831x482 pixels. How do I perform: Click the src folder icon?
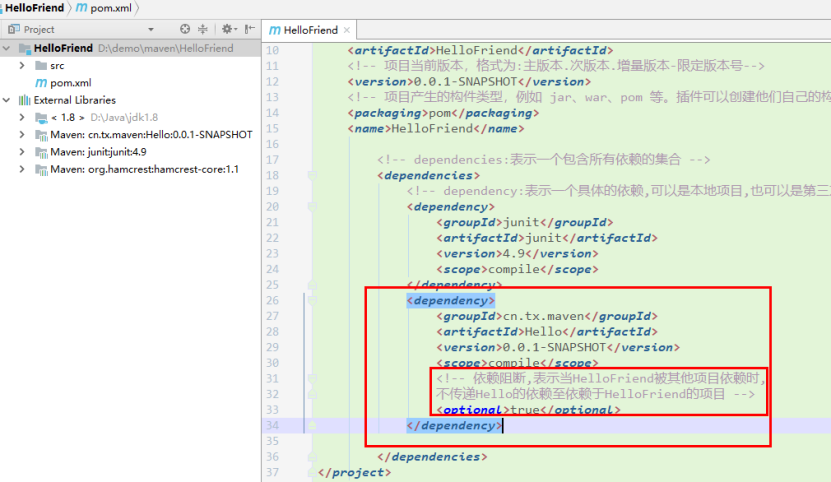click(x=41, y=65)
